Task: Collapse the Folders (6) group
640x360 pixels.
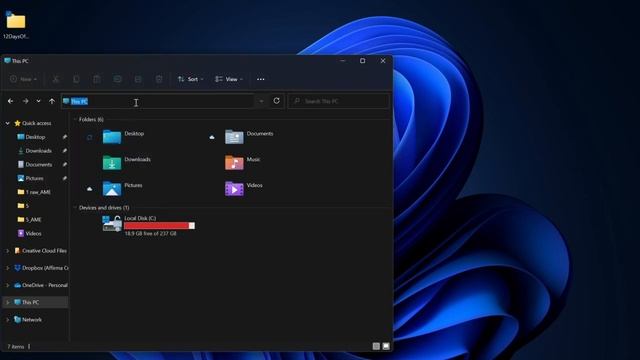Action: (x=75, y=119)
